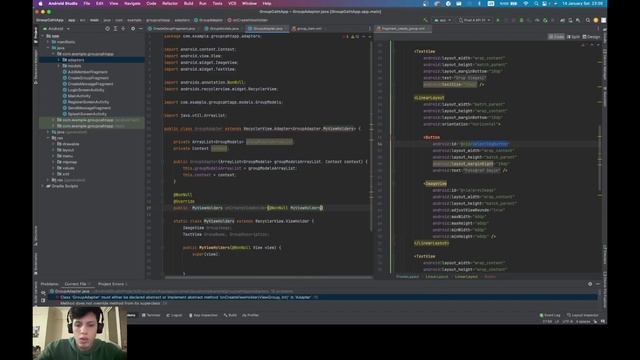Viewport: 640px width, 360px height.
Task: Open the Android project view dropdown
Action: pos(57,29)
